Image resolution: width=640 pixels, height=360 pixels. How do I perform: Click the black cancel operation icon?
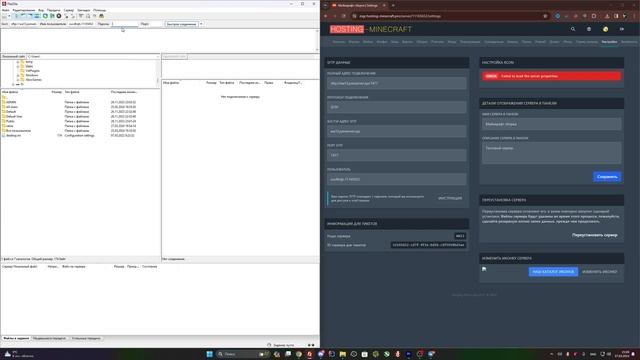pyautogui.click(x=59, y=16)
